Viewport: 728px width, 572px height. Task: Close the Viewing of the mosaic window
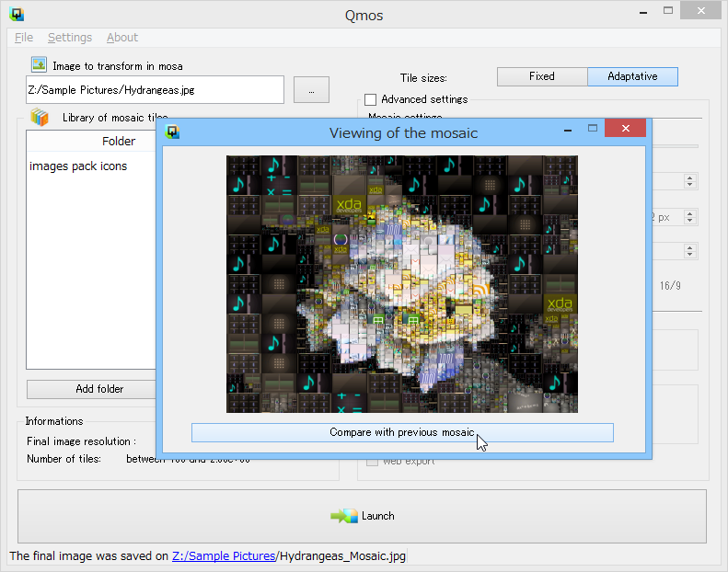click(626, 129)
